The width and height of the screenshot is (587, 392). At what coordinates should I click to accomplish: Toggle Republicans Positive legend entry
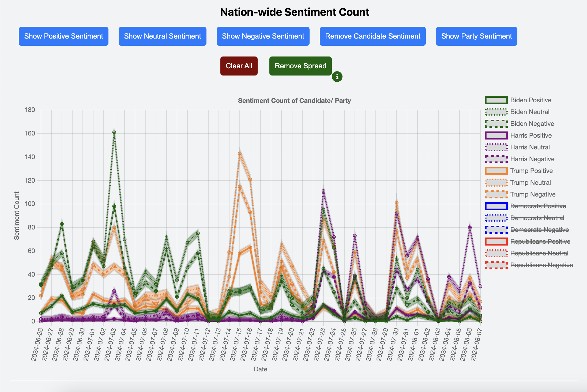point(540,242)
